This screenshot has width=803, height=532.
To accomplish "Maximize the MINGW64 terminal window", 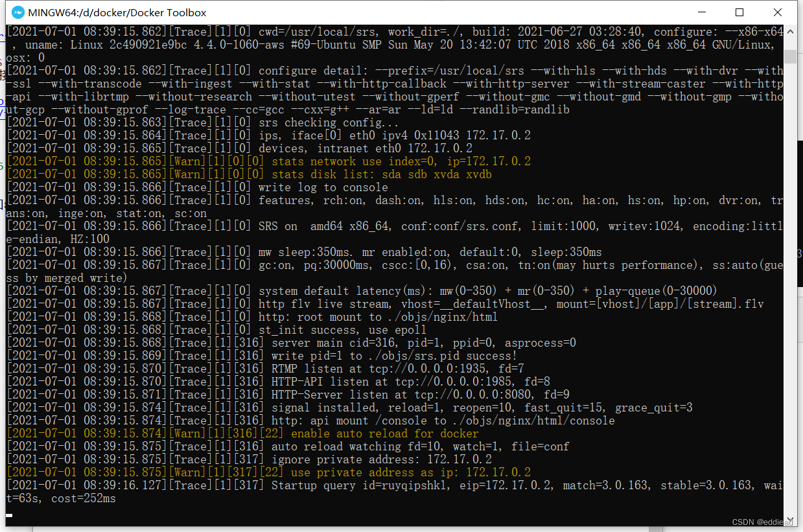I will (739, 12).
